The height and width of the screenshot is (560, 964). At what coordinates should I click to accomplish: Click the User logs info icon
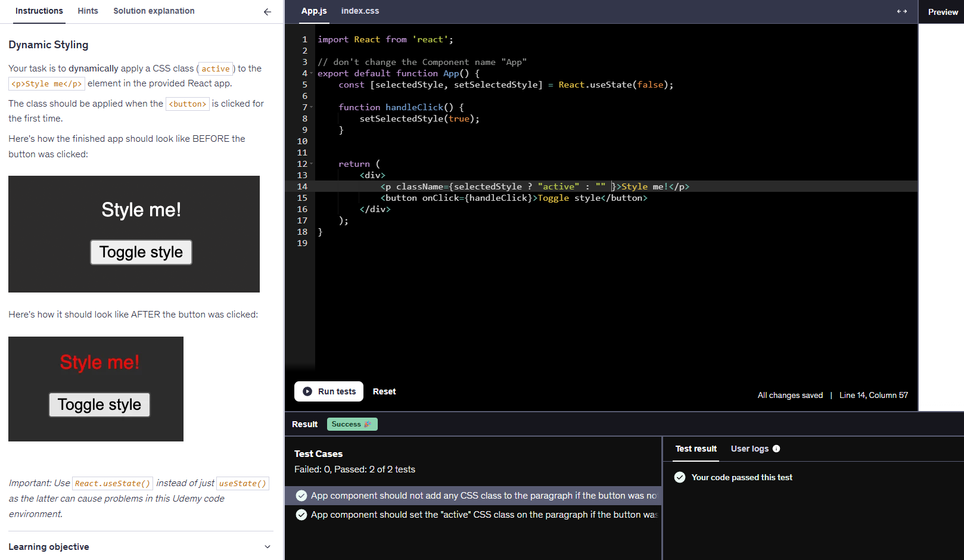tap(776, 449)
